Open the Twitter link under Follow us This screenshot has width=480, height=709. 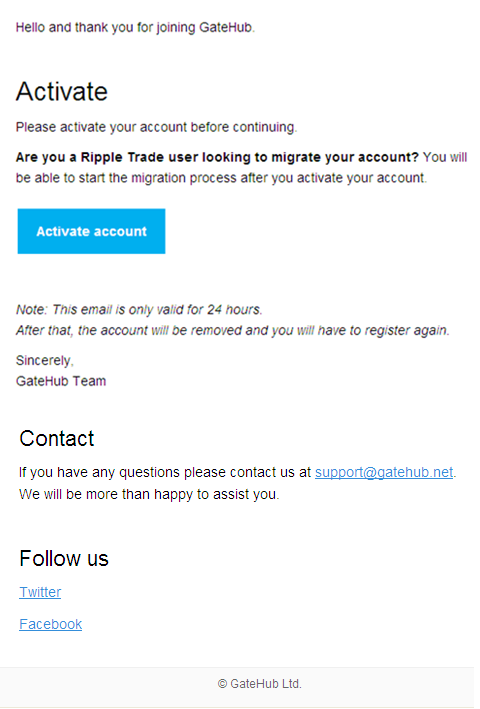40,592
